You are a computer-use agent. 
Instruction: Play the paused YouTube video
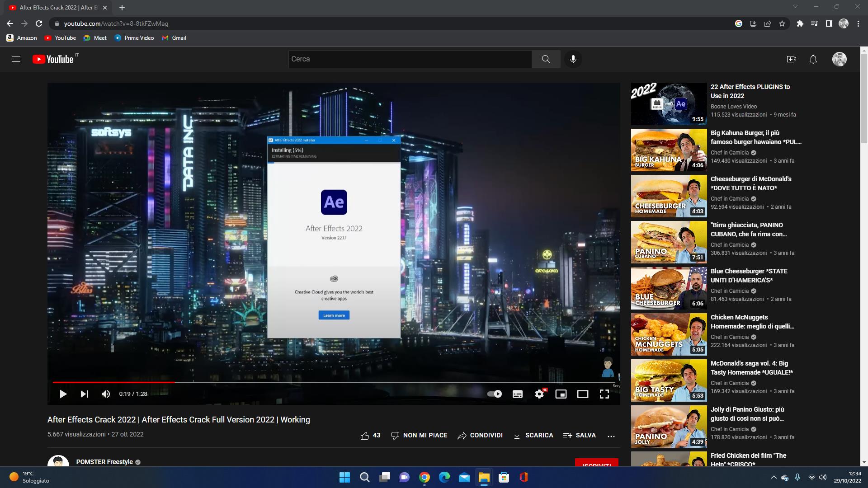tap(63, 394)
